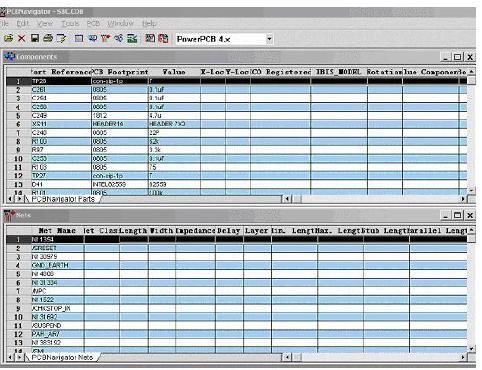Select the C249 component cell
Viewport: 482px width, 370px height.
[61, 116]
